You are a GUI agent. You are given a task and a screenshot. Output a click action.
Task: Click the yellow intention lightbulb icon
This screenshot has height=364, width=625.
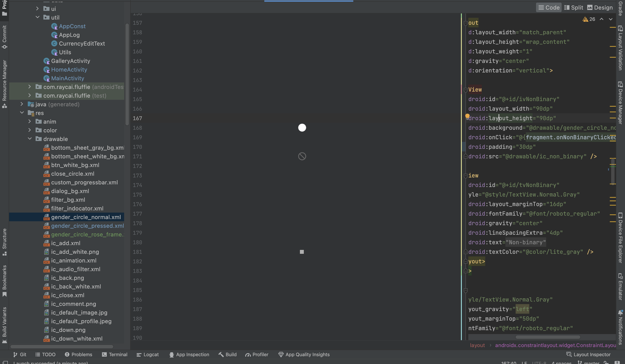click(467, 116)
